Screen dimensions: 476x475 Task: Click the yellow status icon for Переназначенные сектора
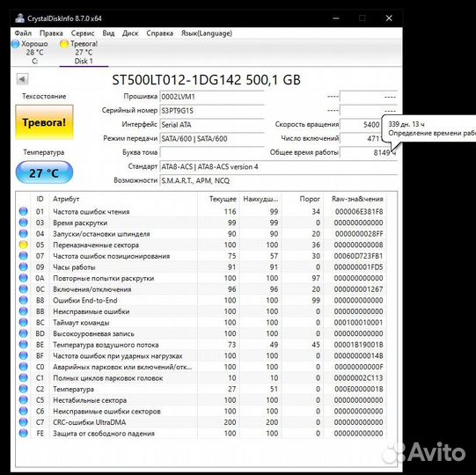point(24,245)
